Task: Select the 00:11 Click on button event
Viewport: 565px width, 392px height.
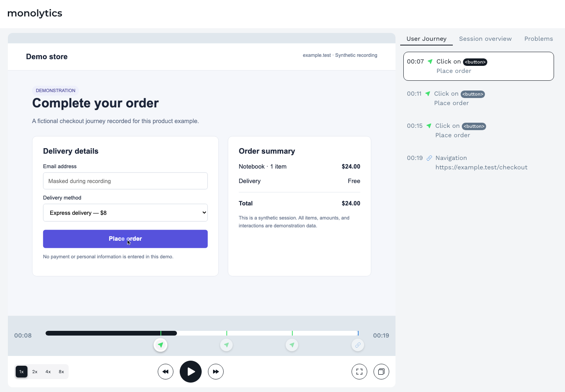Action: click(x=479, y=98)
